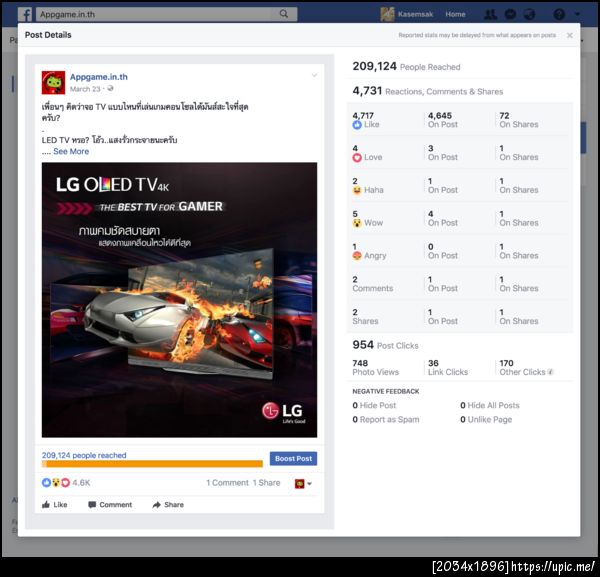The width and height of the screenshot is (600, 577).
Task: Click the 0 Hide All Posts entry
Action: (x=490, y=405)
